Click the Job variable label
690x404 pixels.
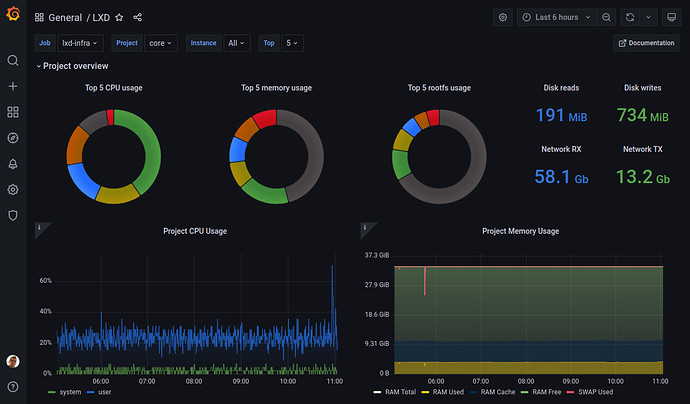pyautogui.click(x=45, y=43)
